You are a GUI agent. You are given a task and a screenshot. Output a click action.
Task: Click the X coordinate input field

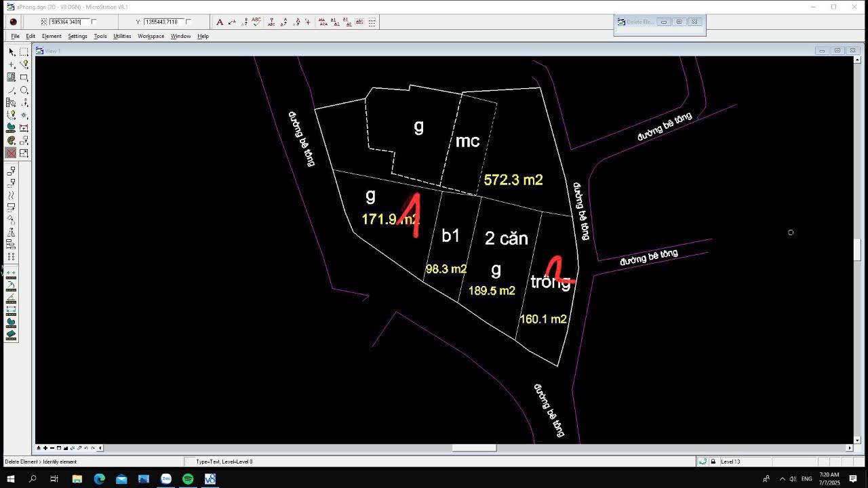point(69,22)
